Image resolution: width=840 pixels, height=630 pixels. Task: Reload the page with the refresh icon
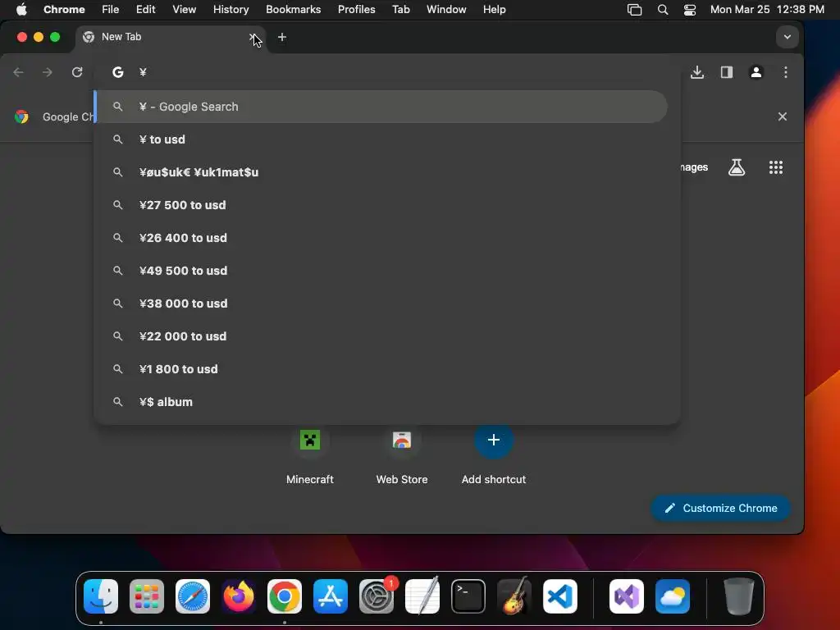tap(77, 72)
